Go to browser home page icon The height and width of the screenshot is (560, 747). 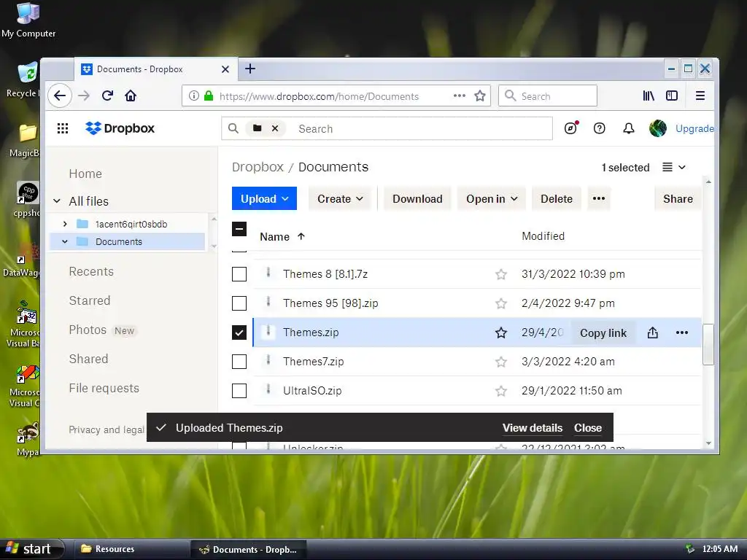pos(131,96)
